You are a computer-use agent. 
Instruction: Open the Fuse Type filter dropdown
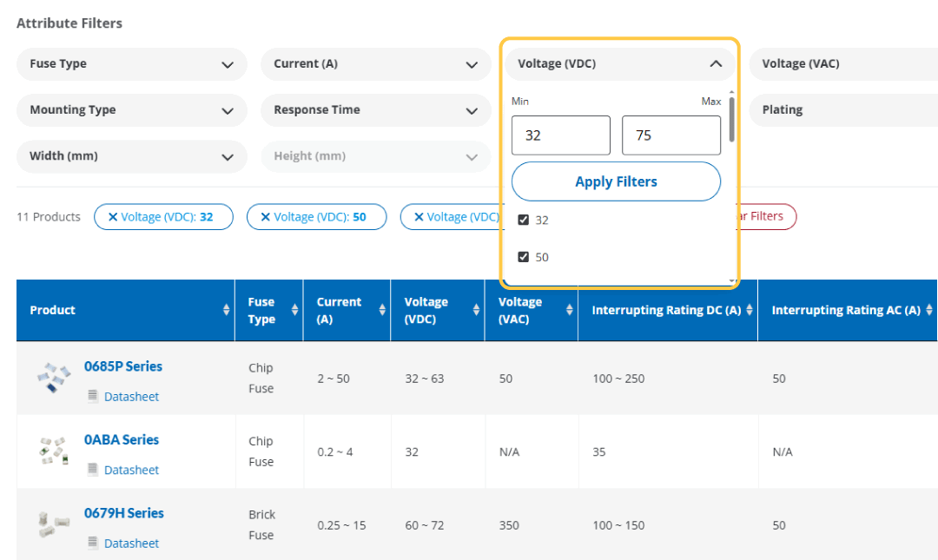tap(132, 64)
